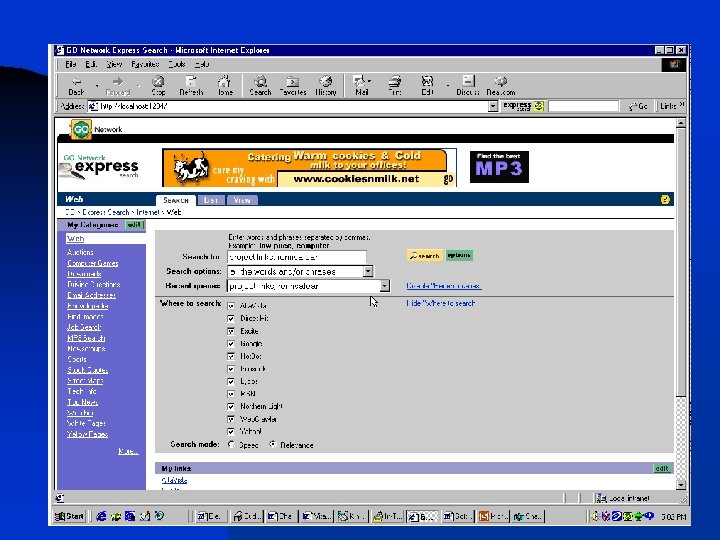Uncheck the Excite checkbox

tap(231, 331)
